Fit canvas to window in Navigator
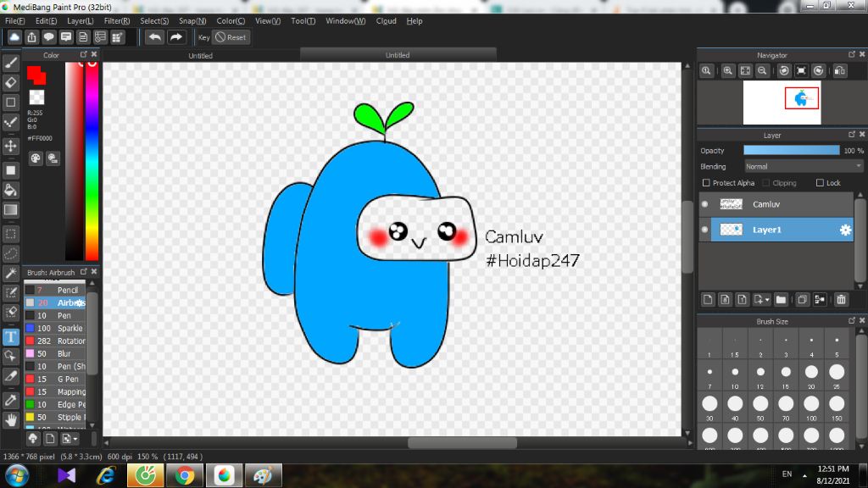 pos(745,71)
